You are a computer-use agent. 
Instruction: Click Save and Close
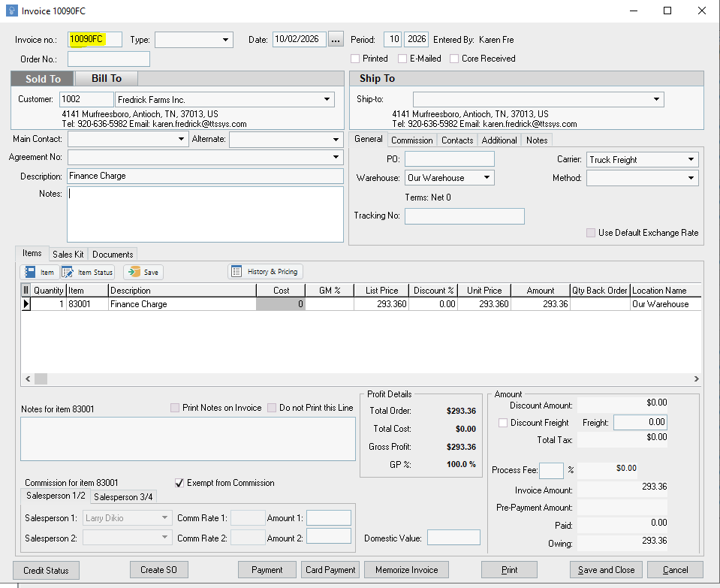click(606, 570)
